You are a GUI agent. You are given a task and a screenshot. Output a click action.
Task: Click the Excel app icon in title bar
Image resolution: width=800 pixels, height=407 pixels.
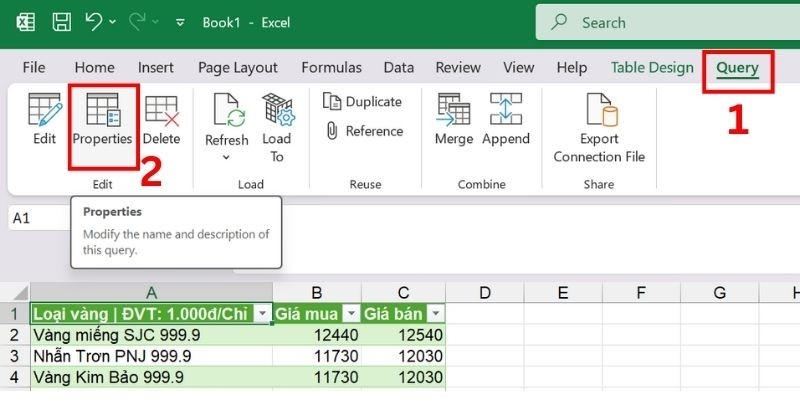26,22
